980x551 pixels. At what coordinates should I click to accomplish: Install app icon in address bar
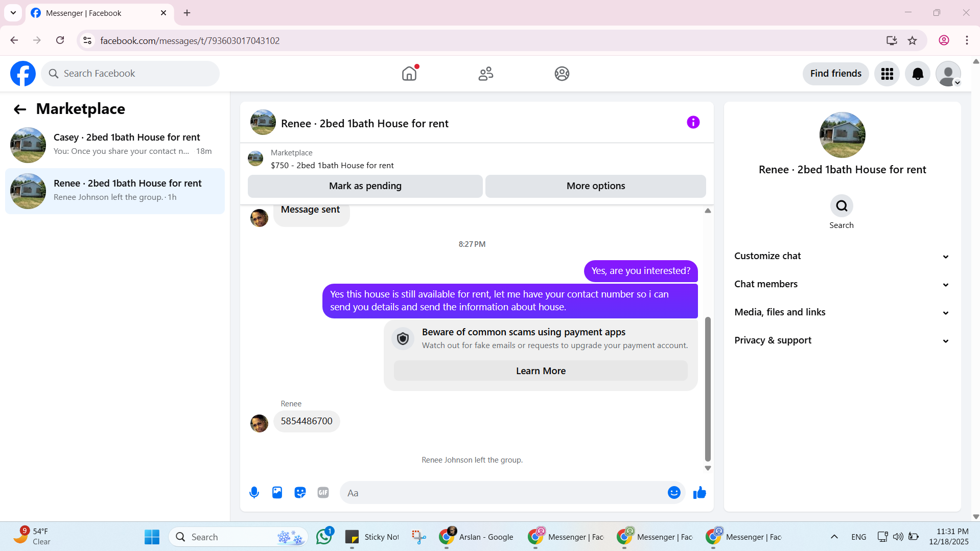pos(892,40)
